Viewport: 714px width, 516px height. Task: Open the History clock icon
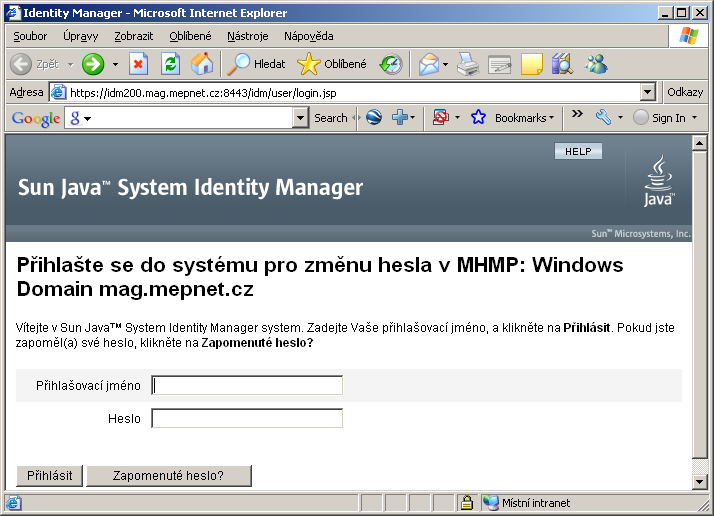coord(391,64)
